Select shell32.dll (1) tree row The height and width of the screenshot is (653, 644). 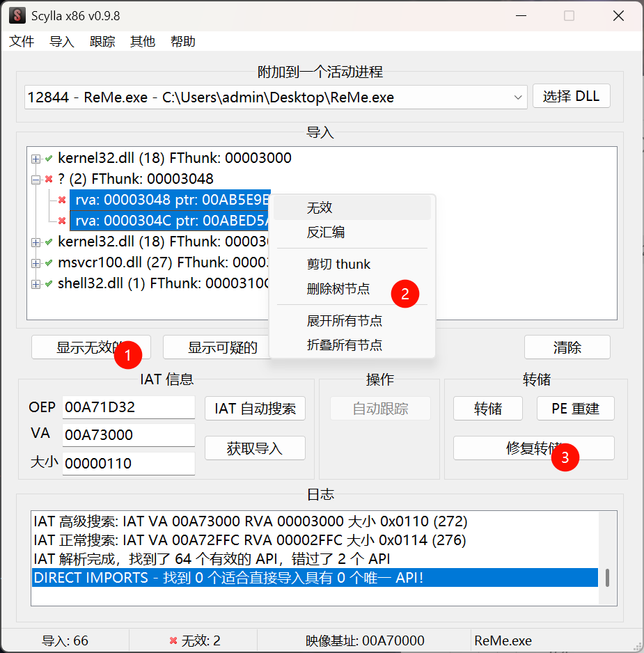(x=163, y=283)
